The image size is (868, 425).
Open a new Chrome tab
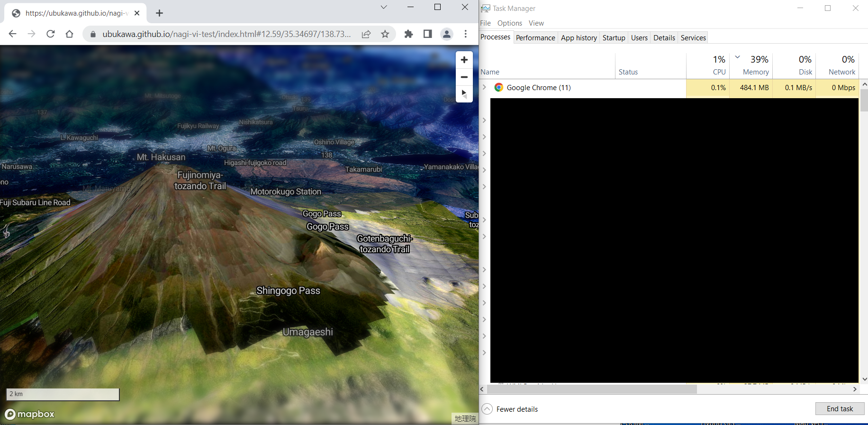[159, 13]
